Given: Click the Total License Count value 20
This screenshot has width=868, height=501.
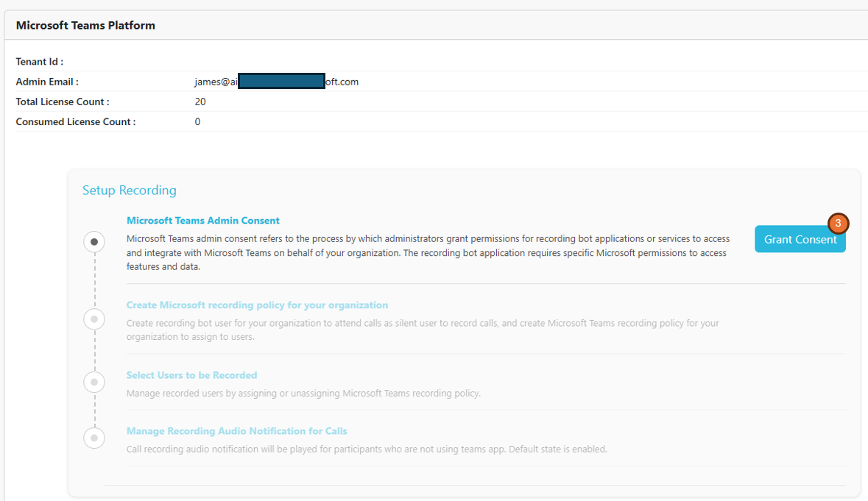Looking at the screenshot, I should pyautogui.click(x=200, y=102).
